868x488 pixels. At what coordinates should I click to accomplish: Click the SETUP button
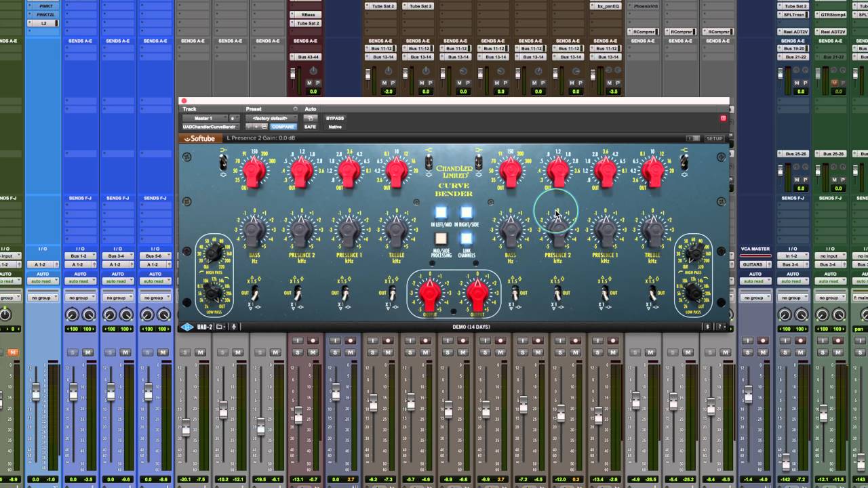[x=715, y=138]
